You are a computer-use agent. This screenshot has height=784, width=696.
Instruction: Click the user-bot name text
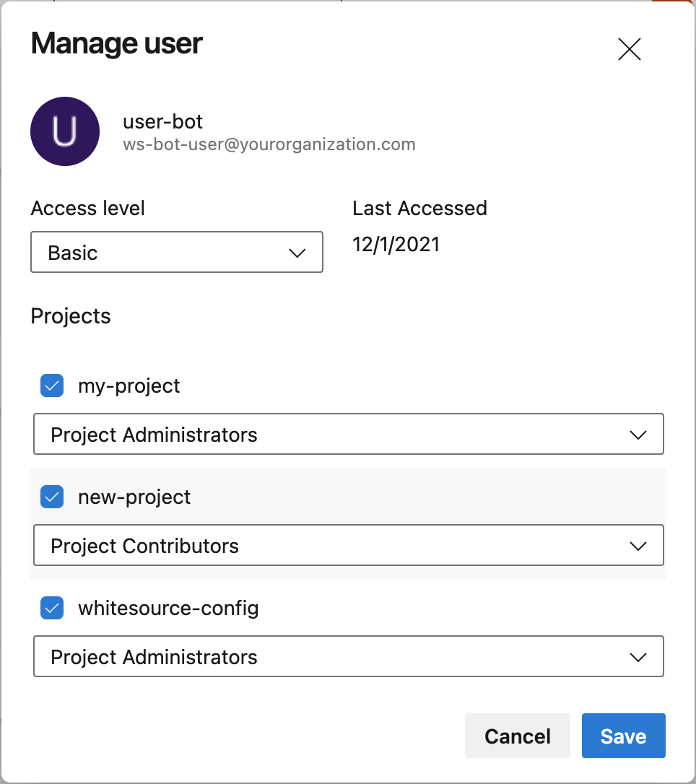163,121
